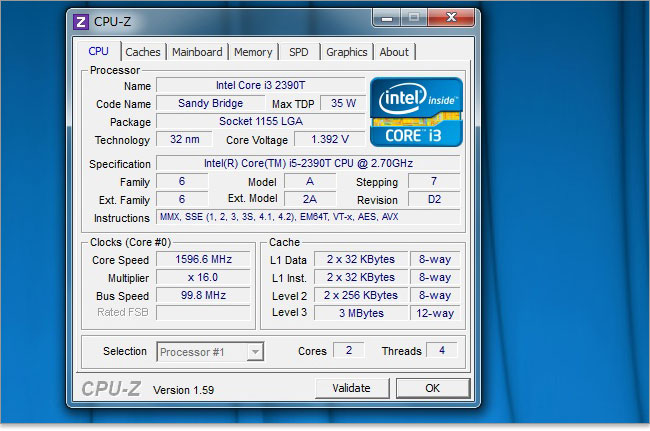The height and width of the screenshot is (431, 650).
Task: Open the Caches tab
Action: click(x=143, y=52)
